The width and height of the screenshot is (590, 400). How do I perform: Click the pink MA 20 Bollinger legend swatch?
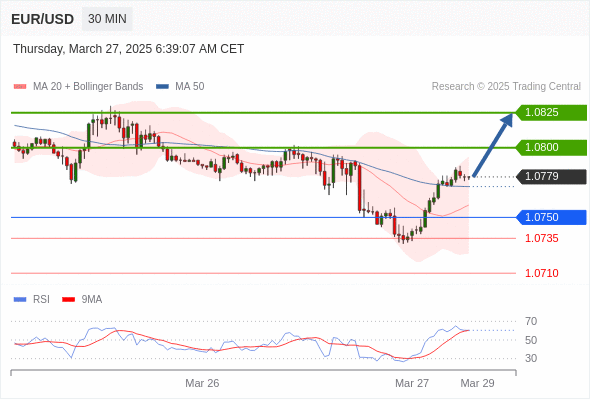(20, 87)
